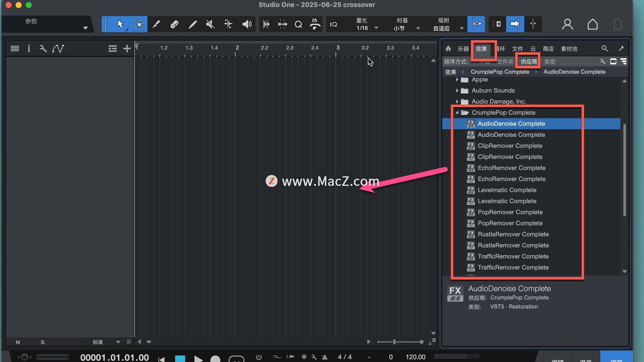The width and height of the screenshot is (644, 362).
Task: Click CrumplePop Complete in breadcrumb path
Action: click(x=500, y=72)
